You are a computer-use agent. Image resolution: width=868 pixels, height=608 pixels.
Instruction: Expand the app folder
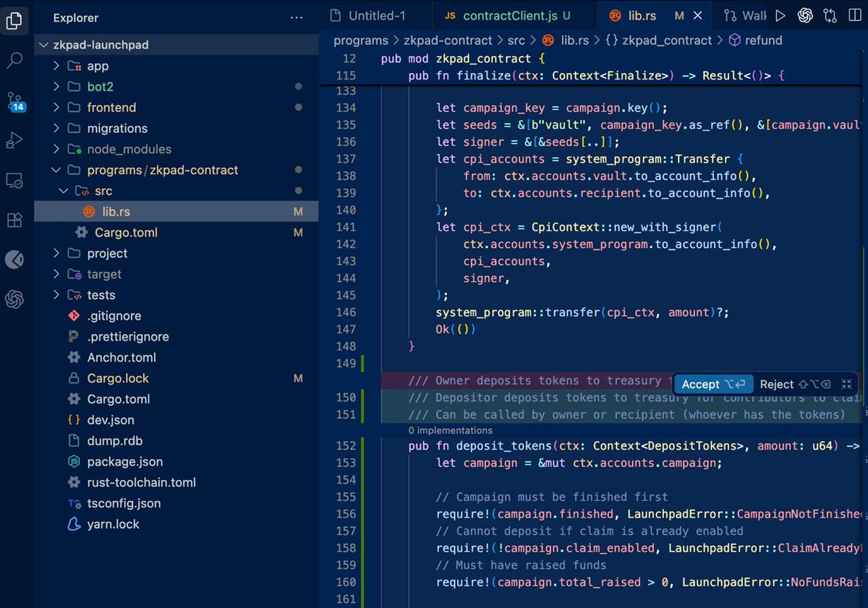click(x=176, y=66)
